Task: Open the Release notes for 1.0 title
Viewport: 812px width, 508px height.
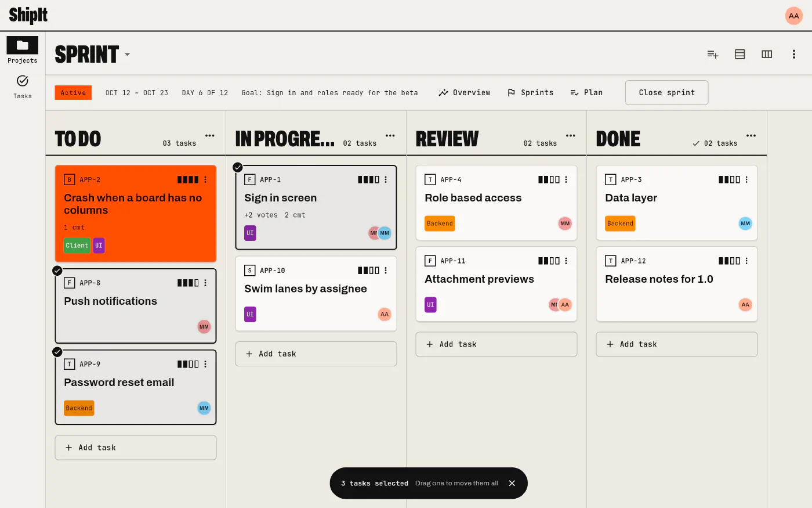Action: click(x=659, y=279)
